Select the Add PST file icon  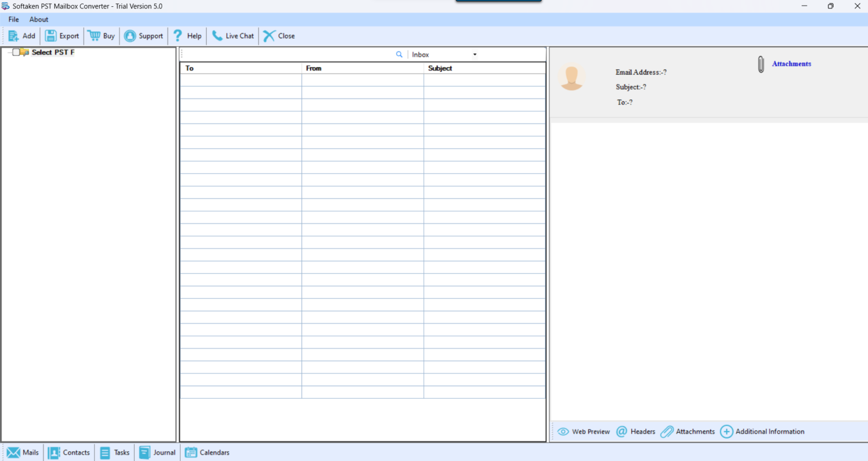(14, 36)
